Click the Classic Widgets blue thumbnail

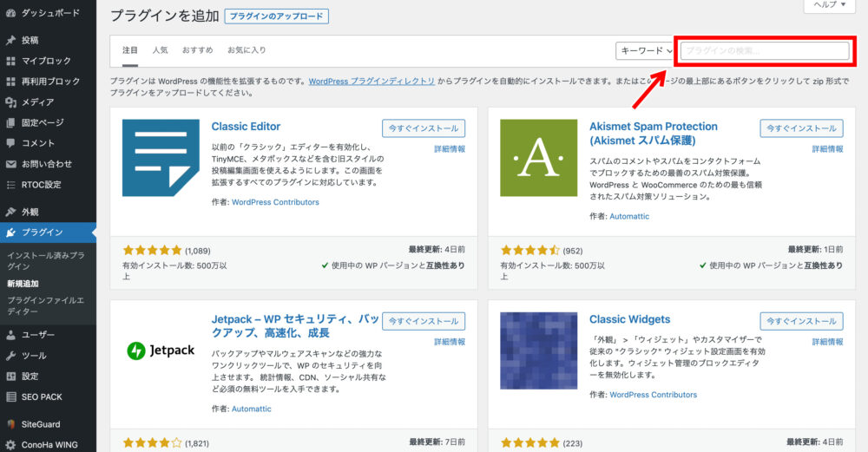(539, 350)
